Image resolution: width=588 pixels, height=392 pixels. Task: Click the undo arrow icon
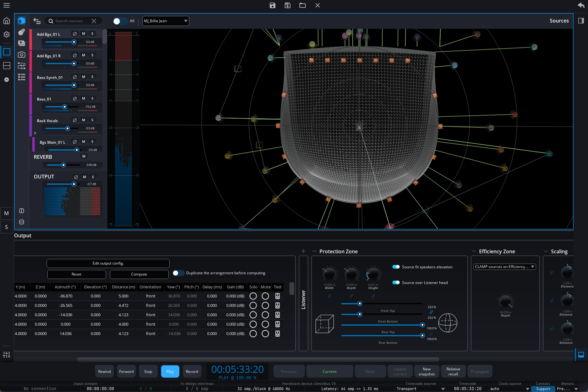click(581, 5)
